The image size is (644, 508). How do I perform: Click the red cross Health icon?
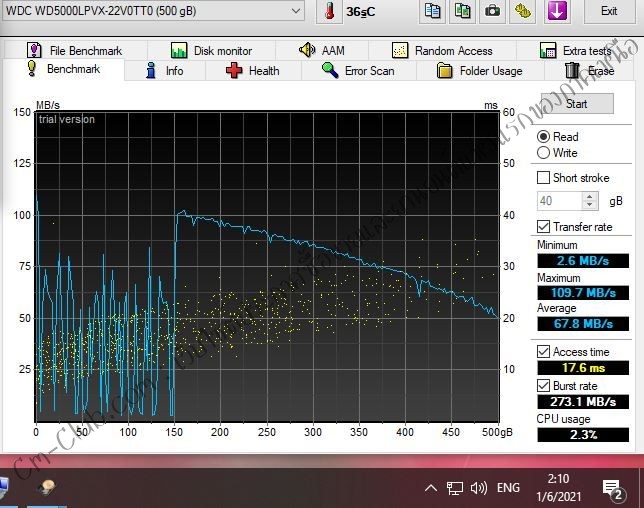pos(234,71)
